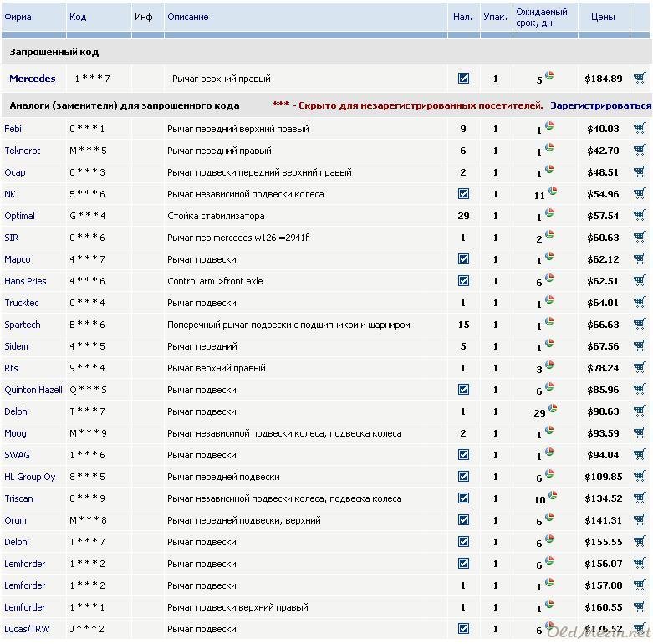Toggle availability checkbox in Mercedes row
Screen dimensions: 653x644
(463, 79)
